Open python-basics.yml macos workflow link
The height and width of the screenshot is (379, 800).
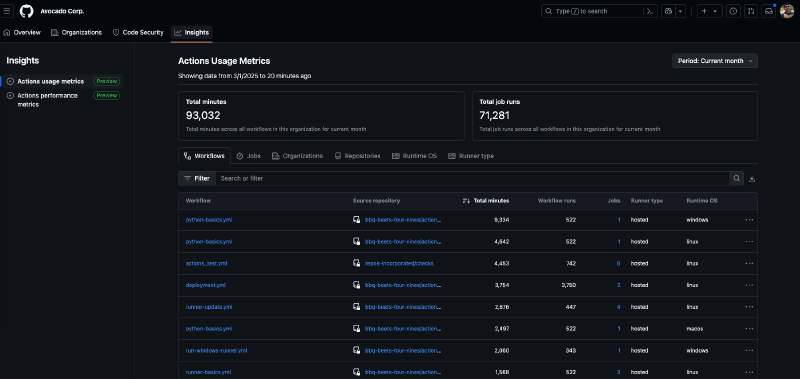click(209, 329)
